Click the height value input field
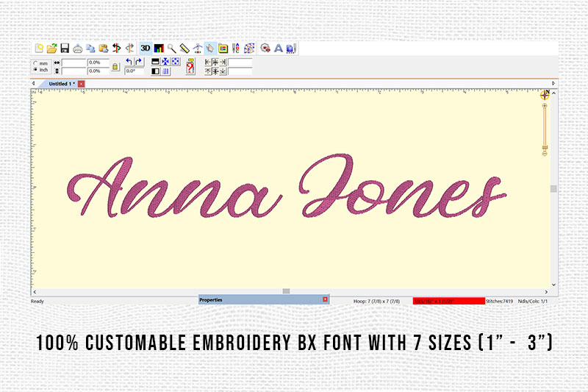 click(74, 71)
